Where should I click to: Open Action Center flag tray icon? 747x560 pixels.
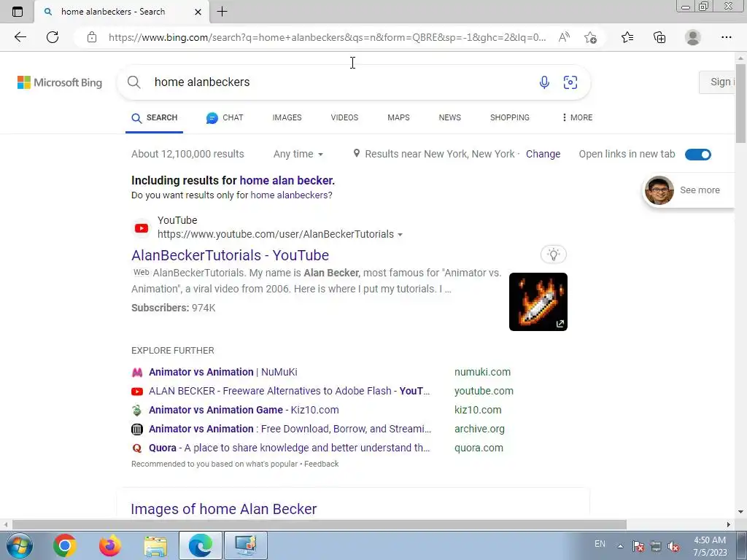[x=638, y=546]
